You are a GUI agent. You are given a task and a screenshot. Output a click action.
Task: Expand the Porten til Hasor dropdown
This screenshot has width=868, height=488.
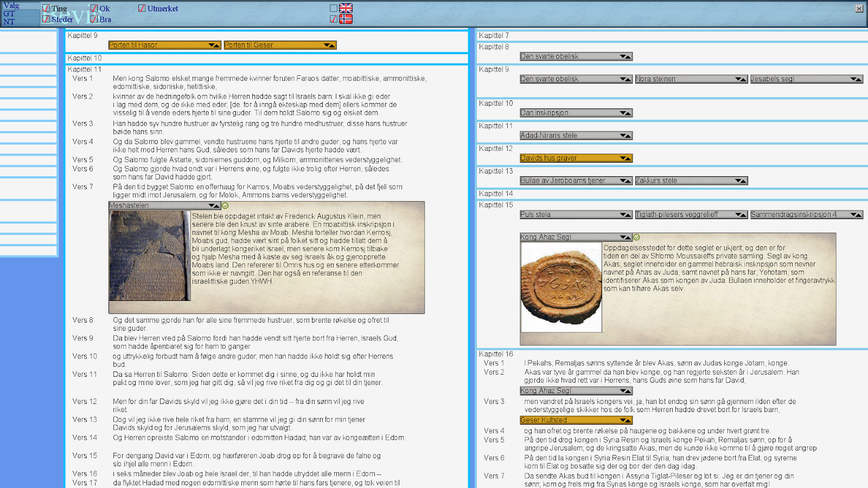coord(164,45)
